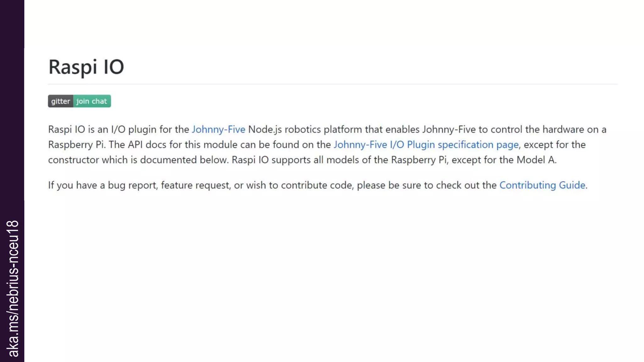Click the Raspi IO heading
The height and width of the screenshot is (362, 644).
pyautogui.click(x=86, y=67)
